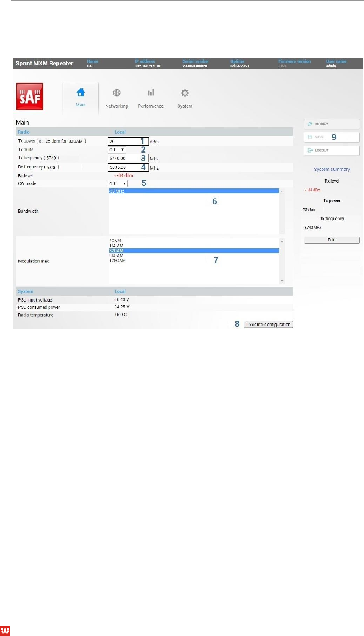Click the Radio section header
The height and width of the screenshot is (636, 364).
pyautogui.click(x=154, y=132)
